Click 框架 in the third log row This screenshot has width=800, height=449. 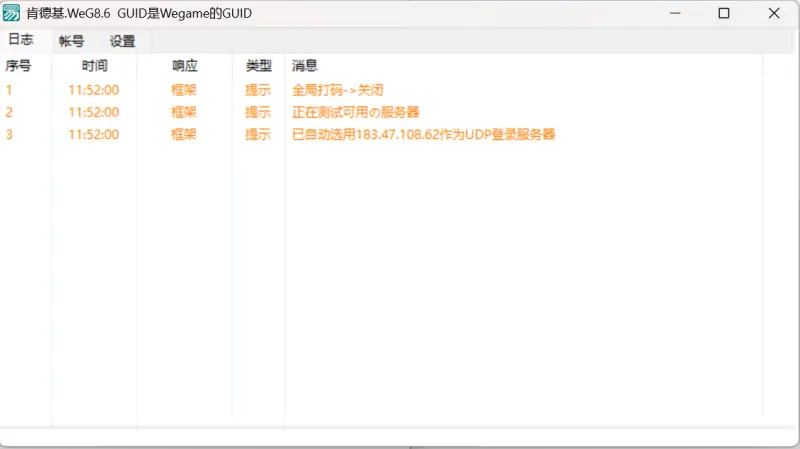[x=184, y=134]
